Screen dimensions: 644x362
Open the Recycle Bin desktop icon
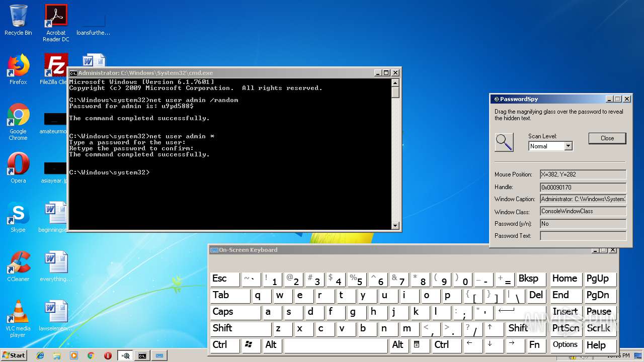point(18,20)
